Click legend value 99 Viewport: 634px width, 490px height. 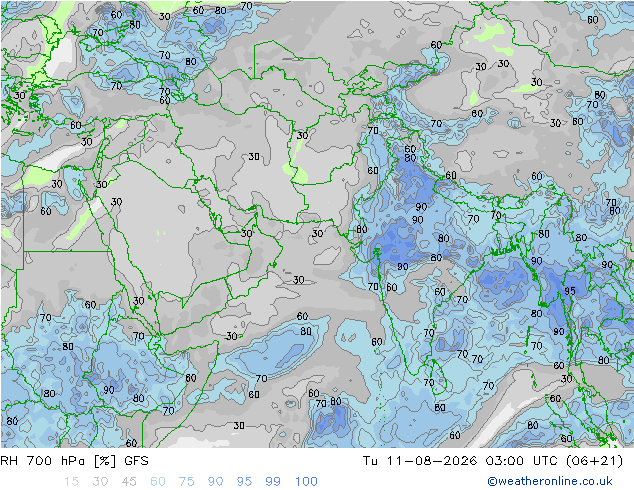pos(273,482)
